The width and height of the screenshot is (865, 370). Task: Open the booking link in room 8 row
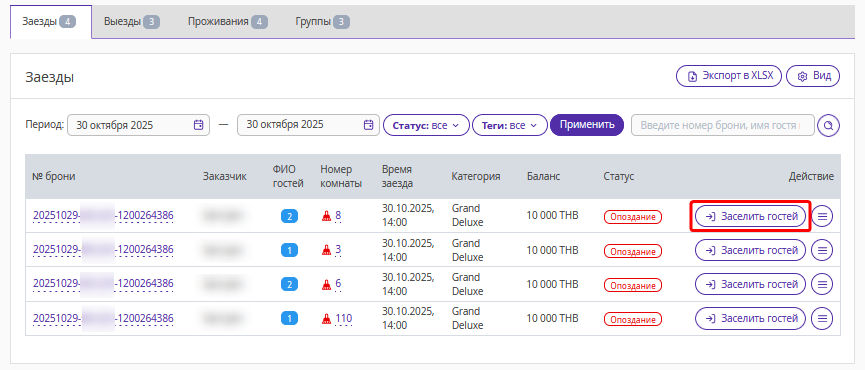(x=103, y=216)
